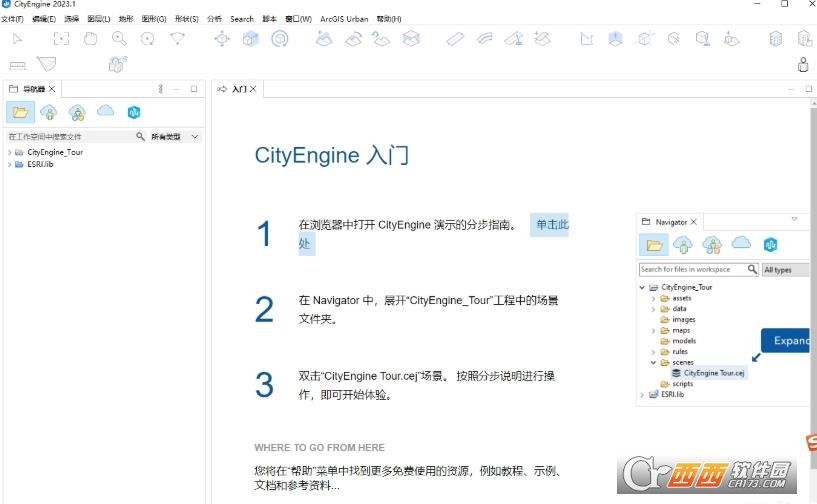817x504 pixels.
Task: Click the frame selection toolbar icon
Action: point(61,39)
